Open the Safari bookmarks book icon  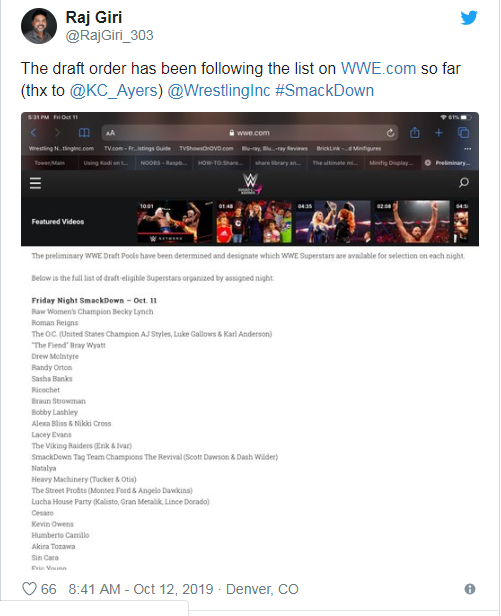click(84, 133)
